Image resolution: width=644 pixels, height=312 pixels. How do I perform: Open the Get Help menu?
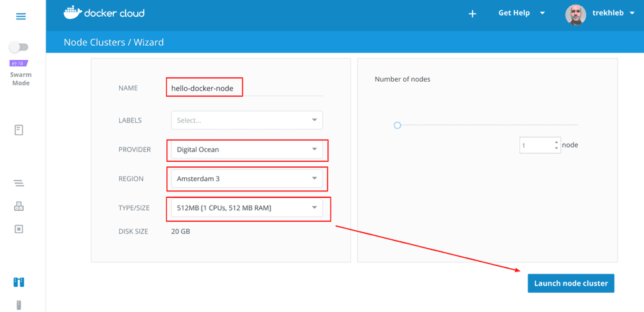pyautogui.click(x=522, y=13)
